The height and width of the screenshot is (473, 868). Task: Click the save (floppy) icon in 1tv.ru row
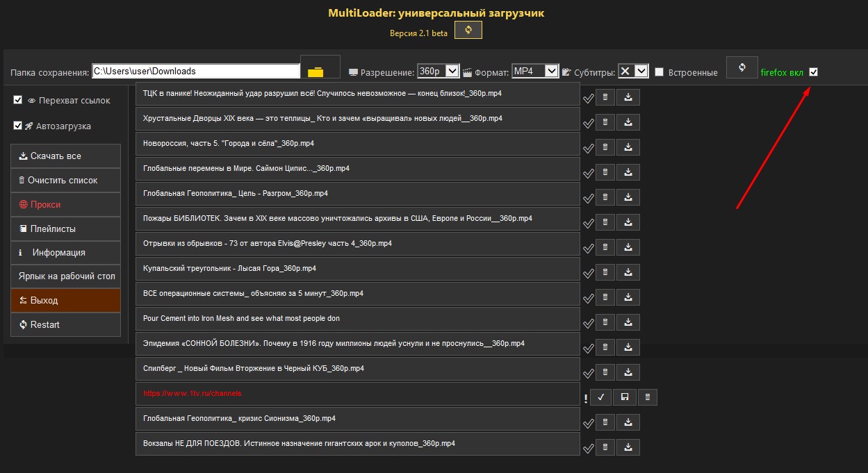[x=625, y=397]
